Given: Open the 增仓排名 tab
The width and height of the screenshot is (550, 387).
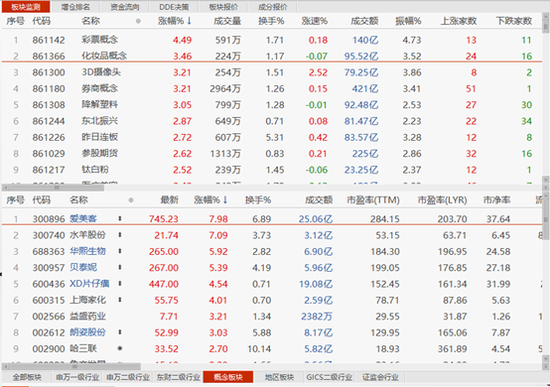Looking at the screenshot, I should pyautogui.click(x=75, y=7).
